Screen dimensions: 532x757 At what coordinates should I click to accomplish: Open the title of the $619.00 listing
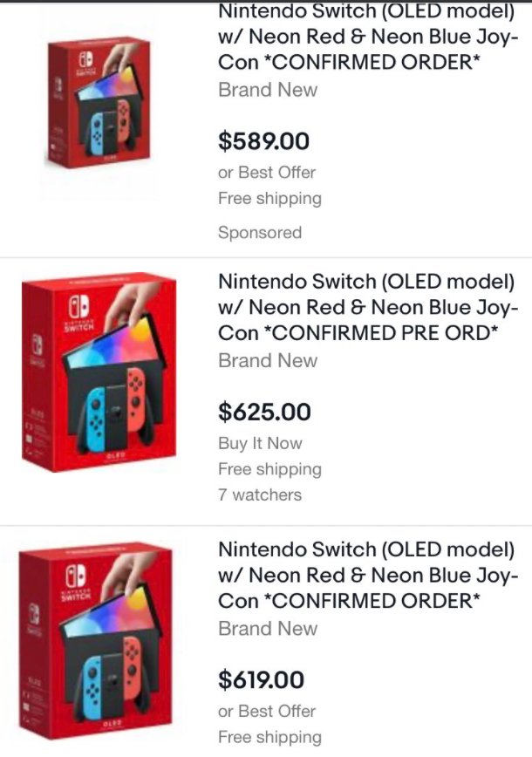point(368,576)
